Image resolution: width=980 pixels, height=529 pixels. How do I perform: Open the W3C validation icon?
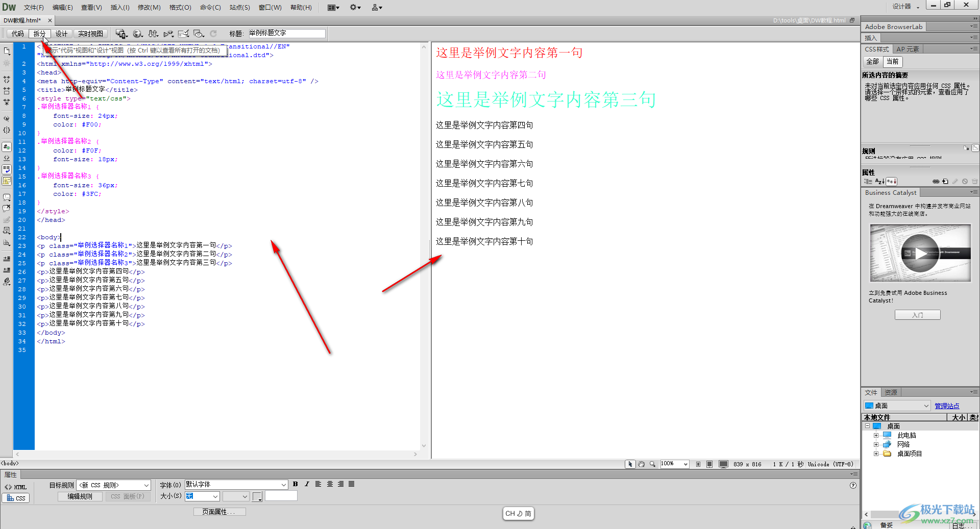(168, 34)
